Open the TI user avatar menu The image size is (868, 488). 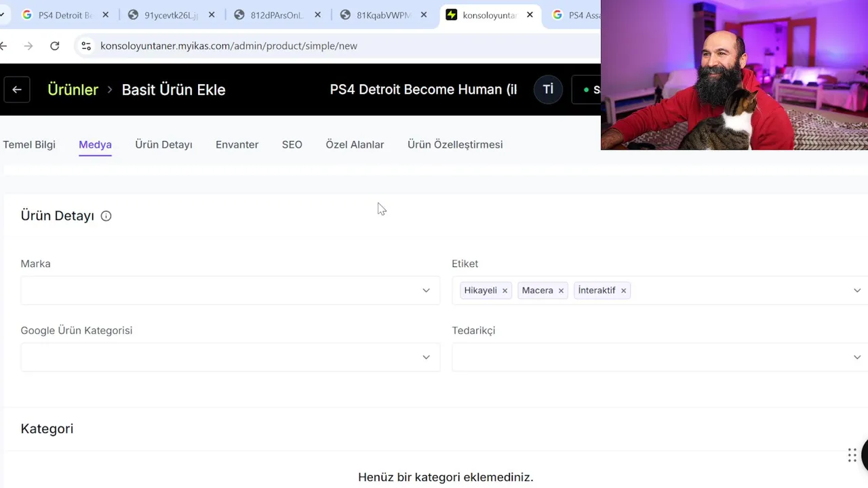pos(548,89)
